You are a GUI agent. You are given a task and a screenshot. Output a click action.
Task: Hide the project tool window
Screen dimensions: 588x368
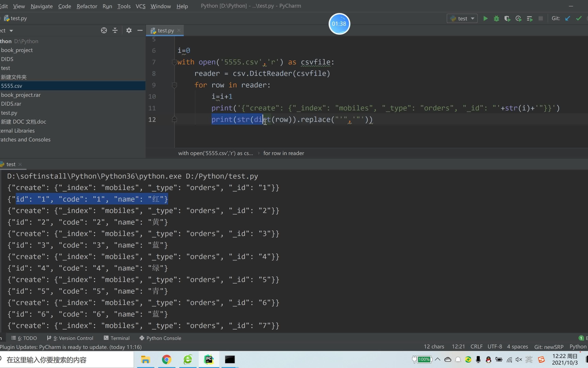(x=140, y=30)
